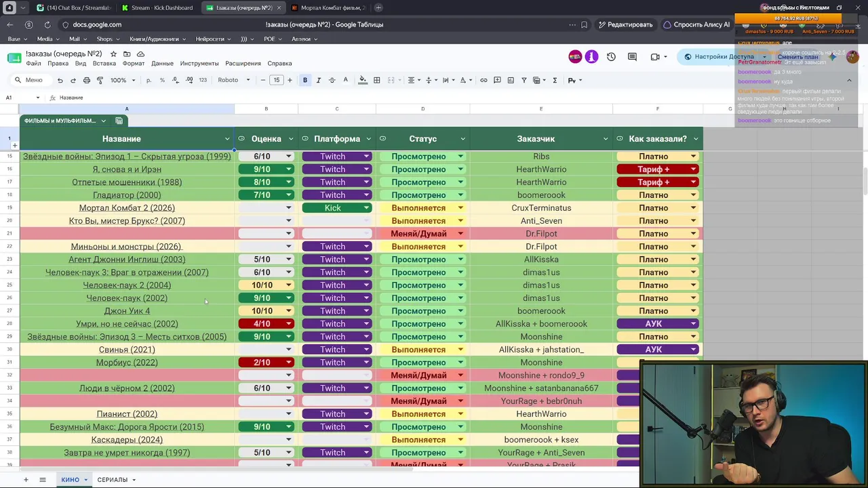Image resolution: width=868 pixels, height=488 pixels.
Task: Print the spreadsheet using the printer icon
Action: point(87,80)
